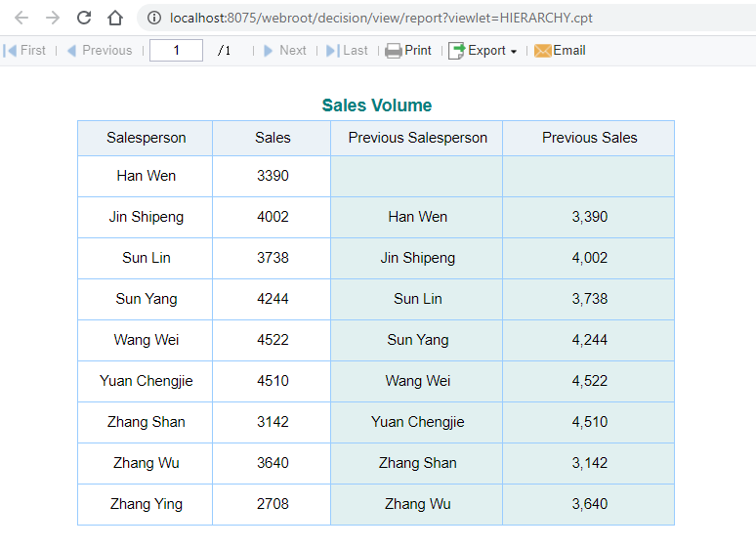756x548 pixels.
Task: Select the Previous Salesperson header cell
Action: (417, 138)
